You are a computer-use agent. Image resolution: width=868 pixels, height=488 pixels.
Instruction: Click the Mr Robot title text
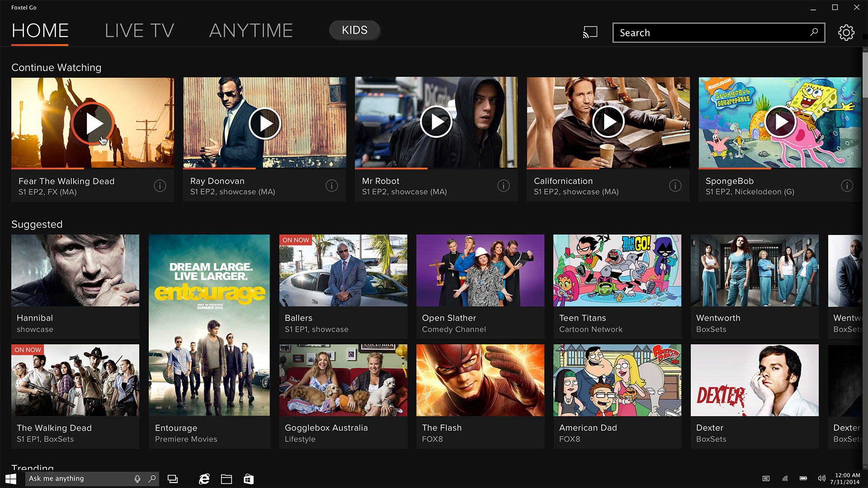[381, 181]
